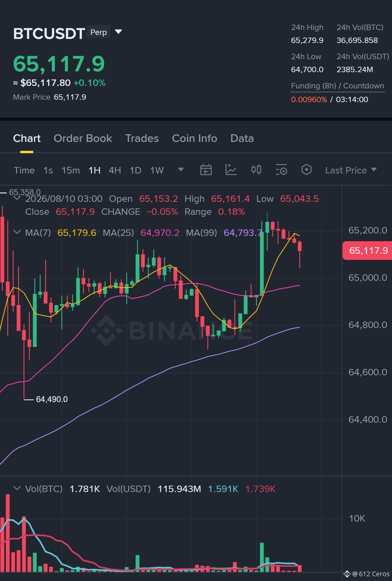Image resolution: width=392 pixels, height=581 pixels.
Task: Tap the blue 1.591K volume MA value
Action: (x=223, y=489)
